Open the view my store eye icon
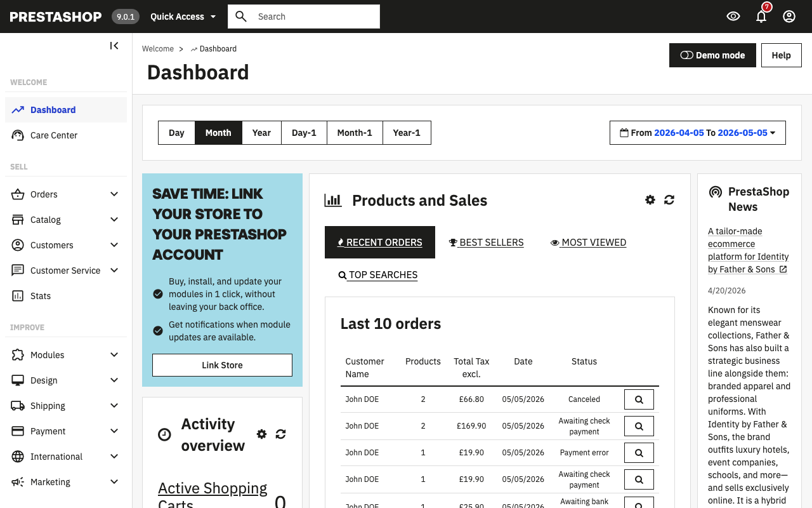The image size is (812, 508). 733,17
